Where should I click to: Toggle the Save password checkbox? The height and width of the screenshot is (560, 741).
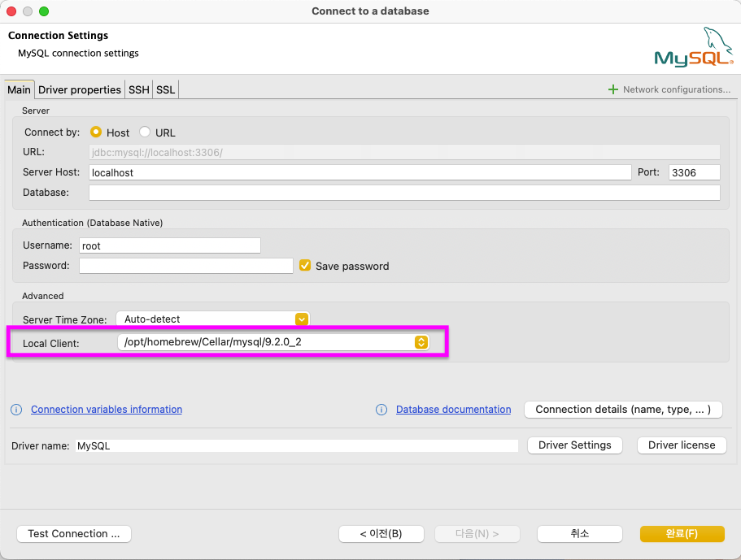pyautogui.click(x=305, y=265)
